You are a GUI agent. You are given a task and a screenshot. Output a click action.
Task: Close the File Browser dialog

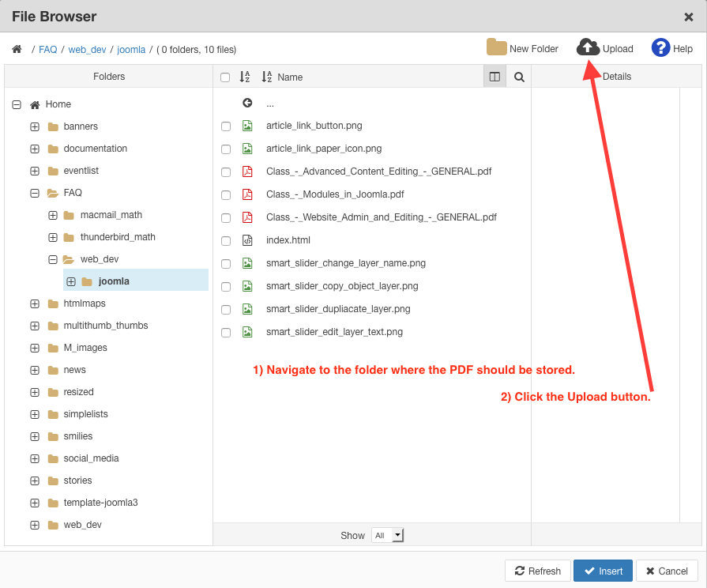689,17
